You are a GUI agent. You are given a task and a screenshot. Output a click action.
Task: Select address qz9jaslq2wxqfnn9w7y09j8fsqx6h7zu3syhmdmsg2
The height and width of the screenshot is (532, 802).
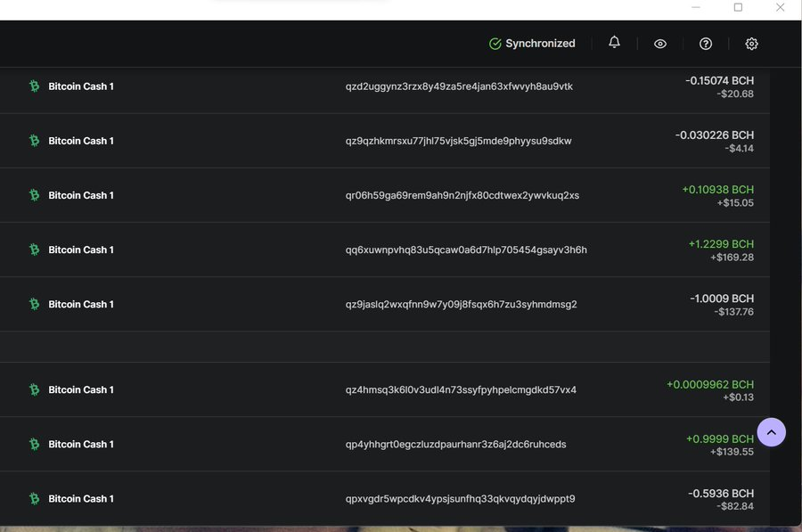[x=461, y=305]
